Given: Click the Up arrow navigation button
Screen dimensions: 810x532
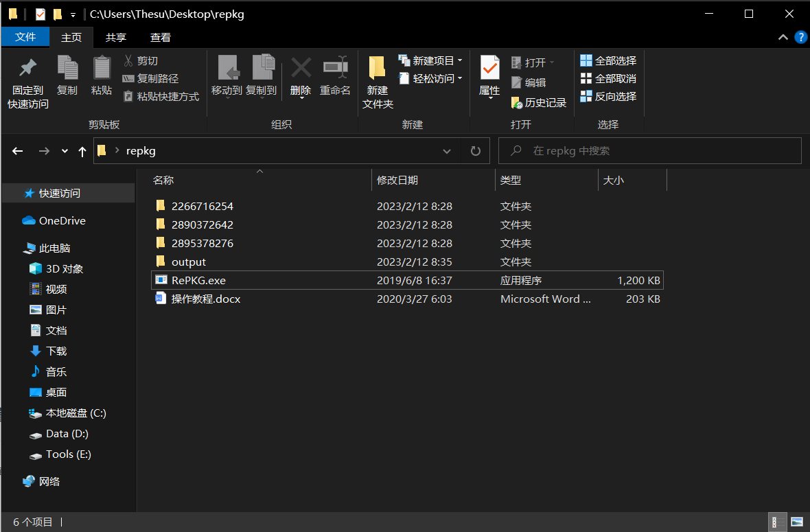Looking at the screenshot, I should coord(82,151).
